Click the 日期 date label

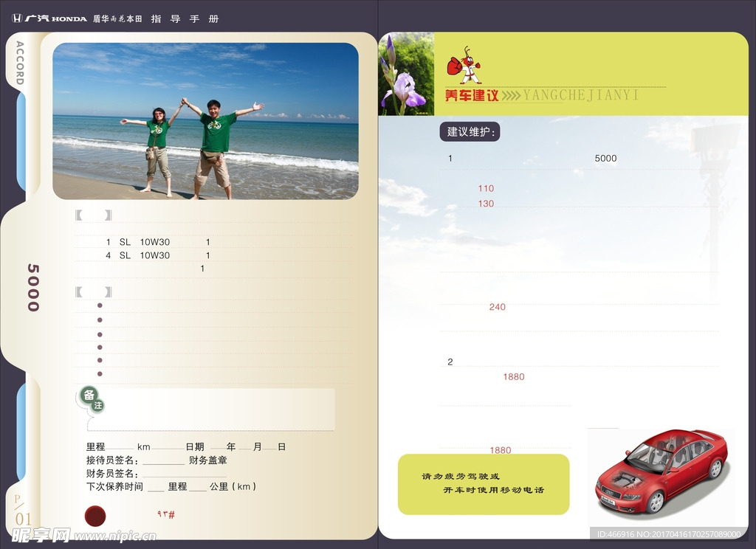coord(195,447)
